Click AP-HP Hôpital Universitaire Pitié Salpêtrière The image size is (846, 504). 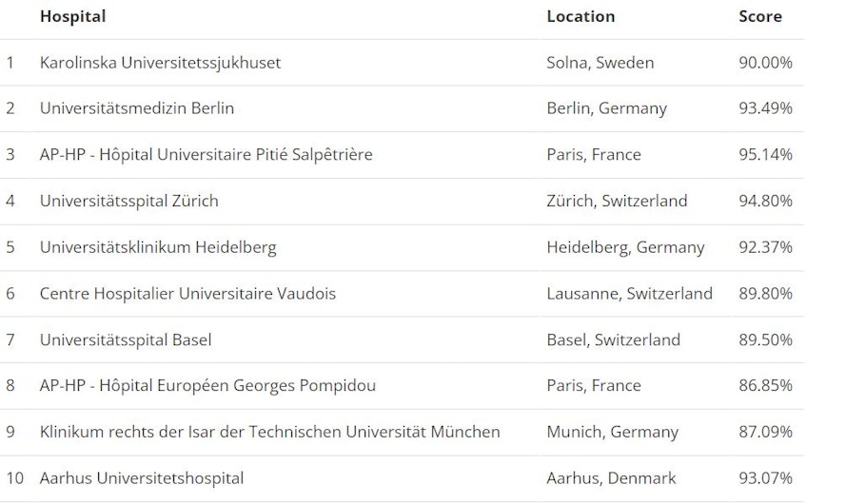tap(207, 155)
